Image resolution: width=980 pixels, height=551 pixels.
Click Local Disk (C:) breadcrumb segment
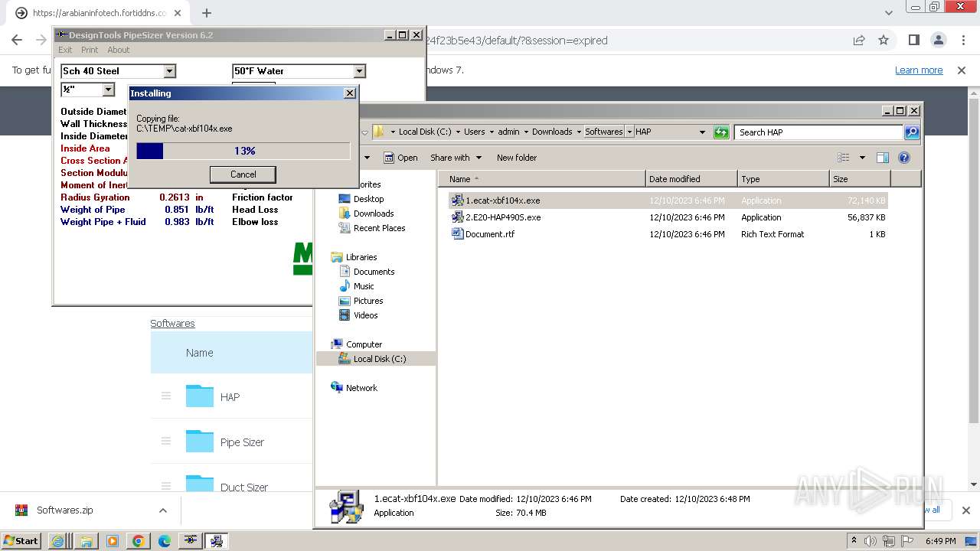pyautogui.click(x=424, y=132)
